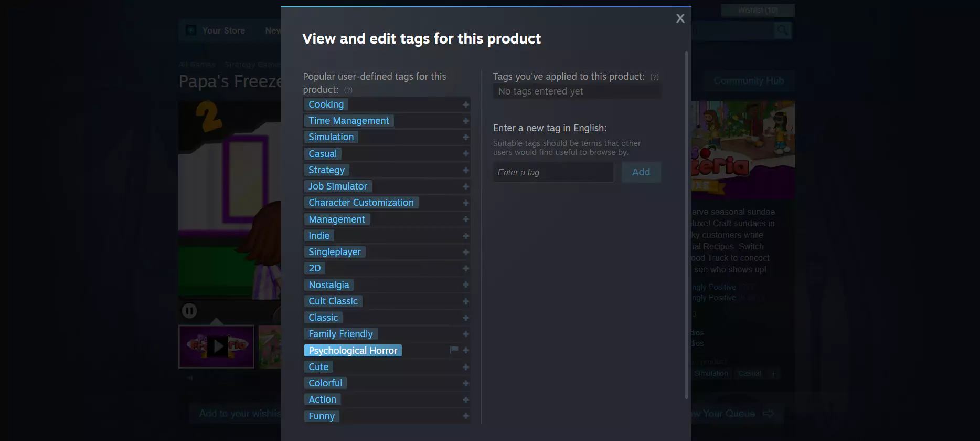Apply Family Friendly tag via plus icon

pyautogui.click(x=465, y=334)
